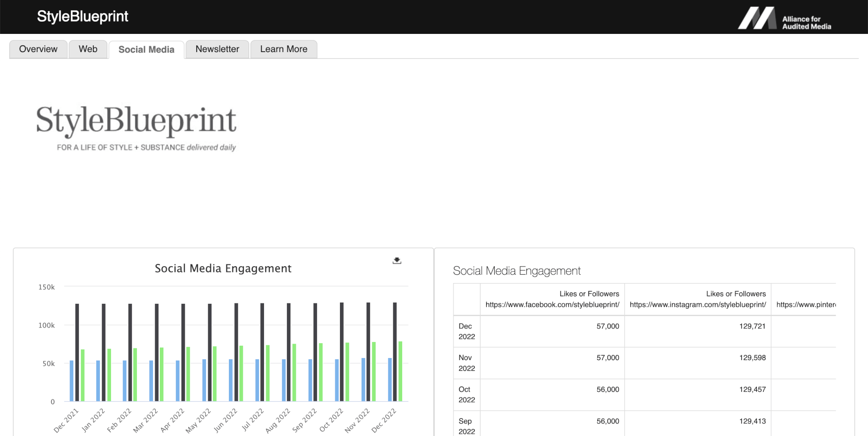Select the Social Media tab
The width and height of the screenshot is (868, 436).
pyautogui.click(x=147, y=50)
